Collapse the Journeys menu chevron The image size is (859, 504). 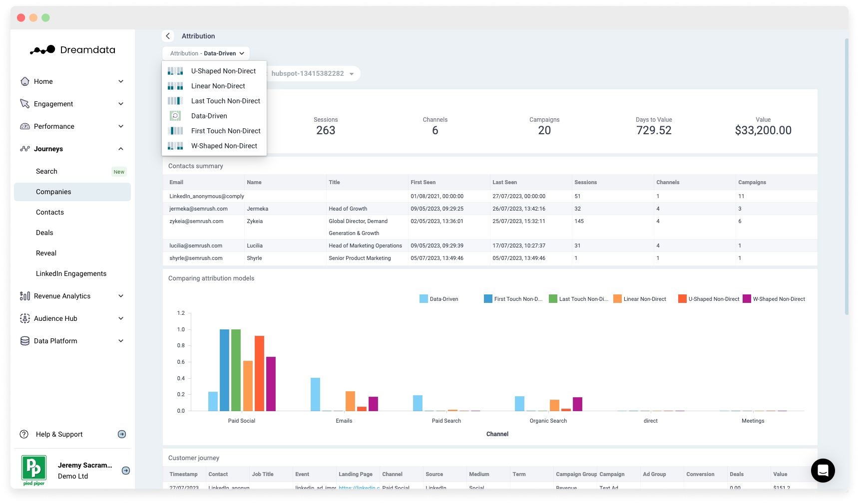121,149
